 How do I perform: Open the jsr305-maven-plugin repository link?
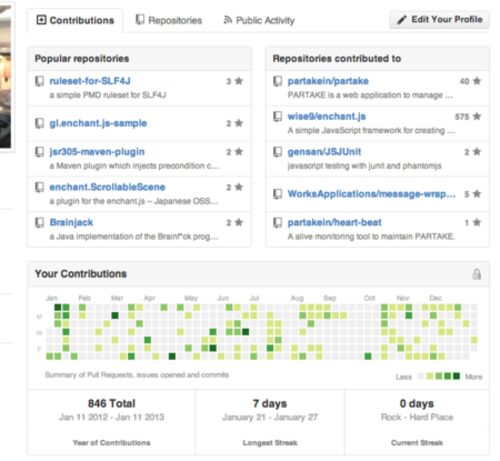tap(97, 152)
